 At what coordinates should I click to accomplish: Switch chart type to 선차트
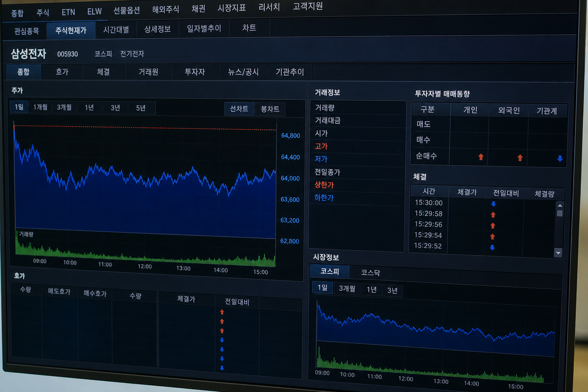tap(239, 109)
